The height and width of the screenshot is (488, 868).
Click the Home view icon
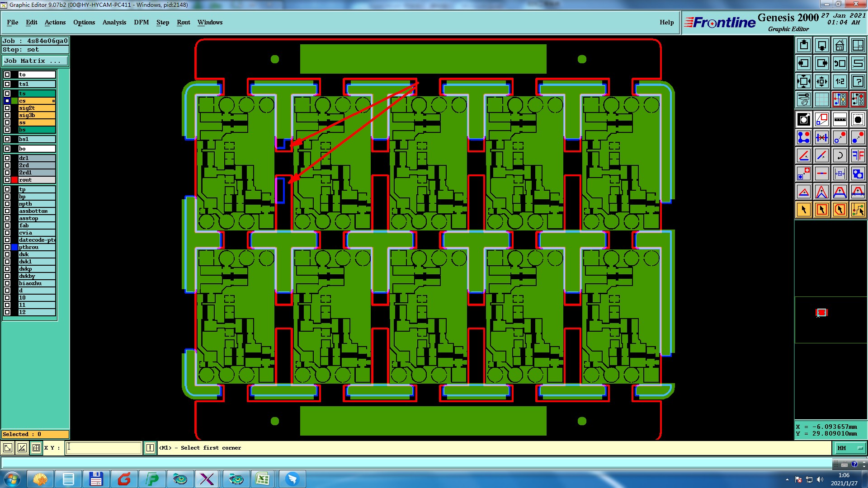840,45
